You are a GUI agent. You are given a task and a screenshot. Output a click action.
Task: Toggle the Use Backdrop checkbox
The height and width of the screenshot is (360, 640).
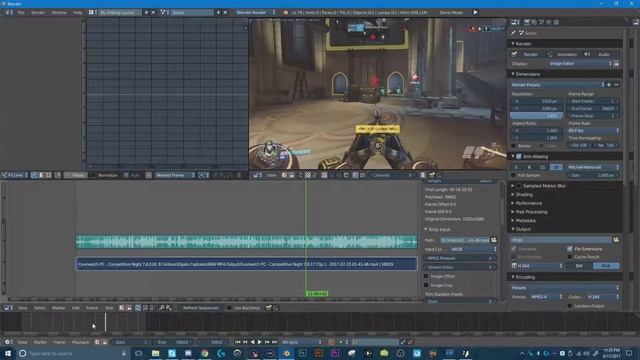point(229,308)
